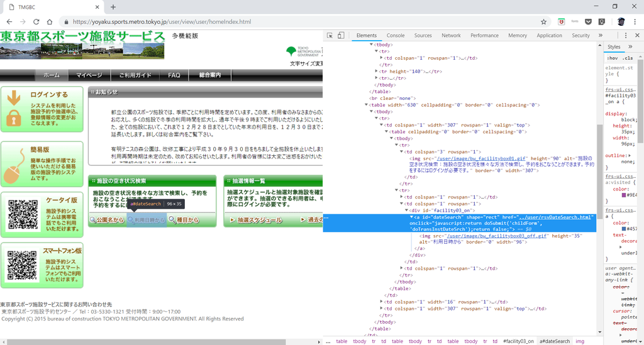
Task: Reload the page with the refresh icon
Action: (x=36, y=22)
